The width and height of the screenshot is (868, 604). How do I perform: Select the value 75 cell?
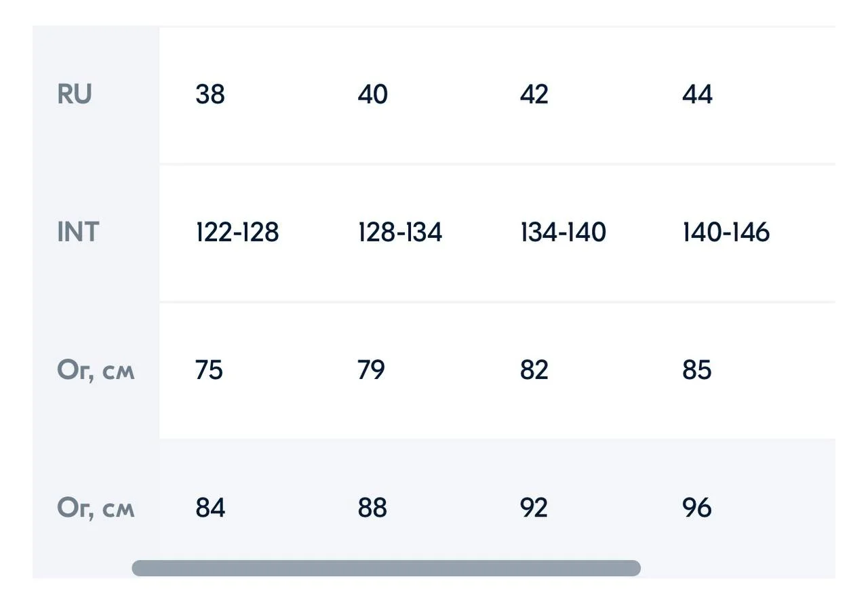point(209,370)
